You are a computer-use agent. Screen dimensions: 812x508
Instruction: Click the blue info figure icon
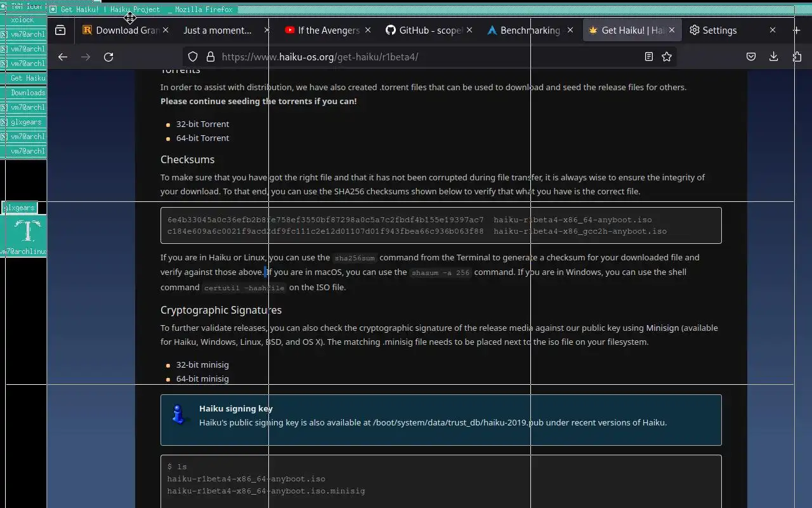[x=178, y=414]
